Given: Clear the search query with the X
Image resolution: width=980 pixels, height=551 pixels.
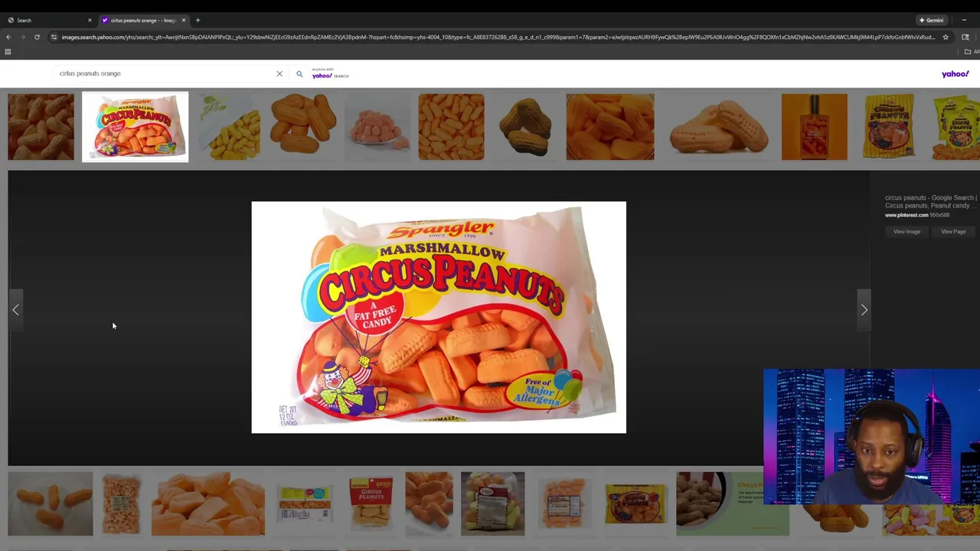Looking at the screenshot, I should click(279, 74).
